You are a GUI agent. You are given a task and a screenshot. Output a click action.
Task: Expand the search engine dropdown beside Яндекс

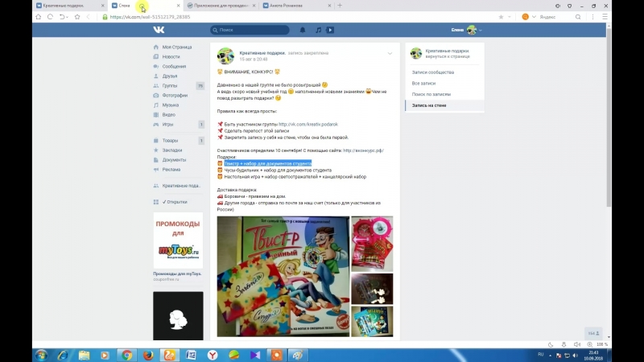point(534,17)
